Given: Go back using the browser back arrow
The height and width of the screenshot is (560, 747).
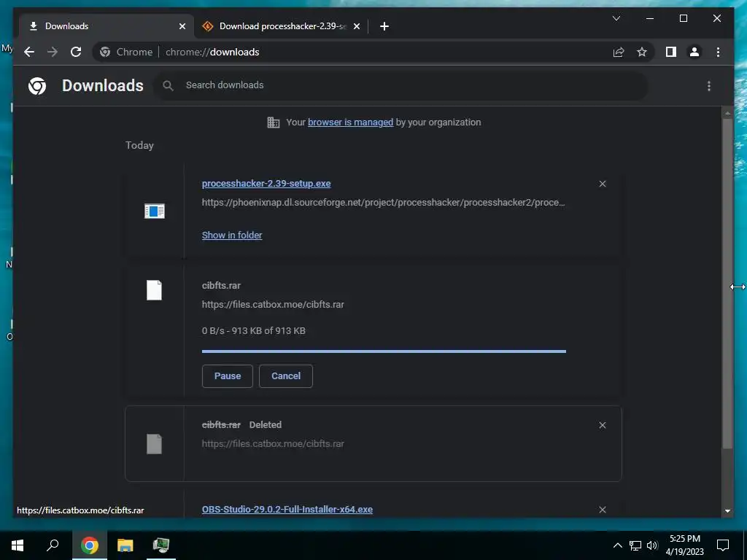Looking at the screenshot, I should pyautogui.click(x=29, y=52).
